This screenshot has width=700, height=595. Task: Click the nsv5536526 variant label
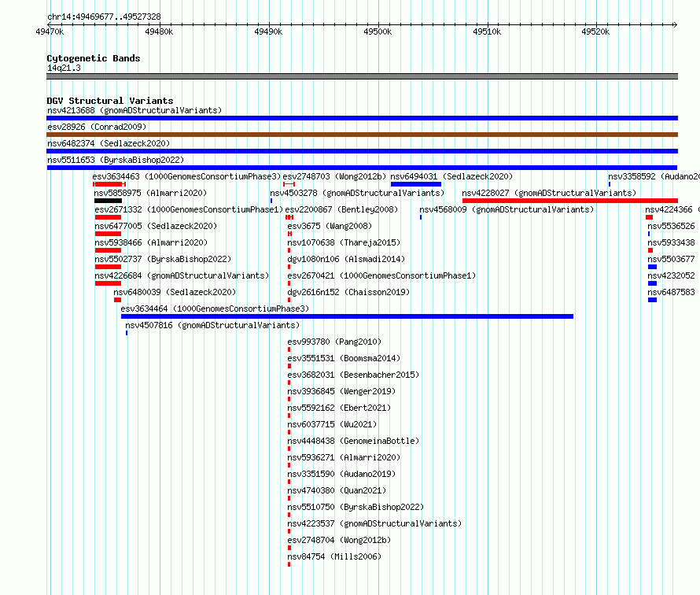671,226
